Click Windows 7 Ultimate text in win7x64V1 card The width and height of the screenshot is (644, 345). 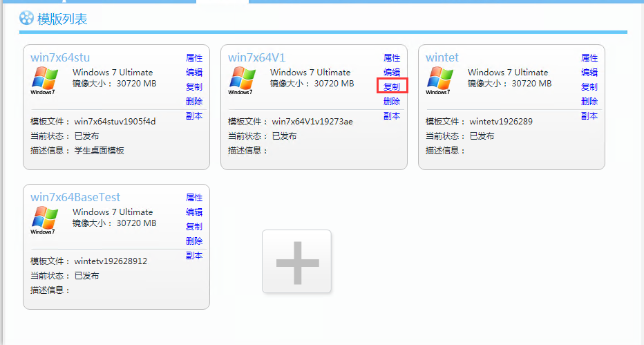[x=310, y=73]
